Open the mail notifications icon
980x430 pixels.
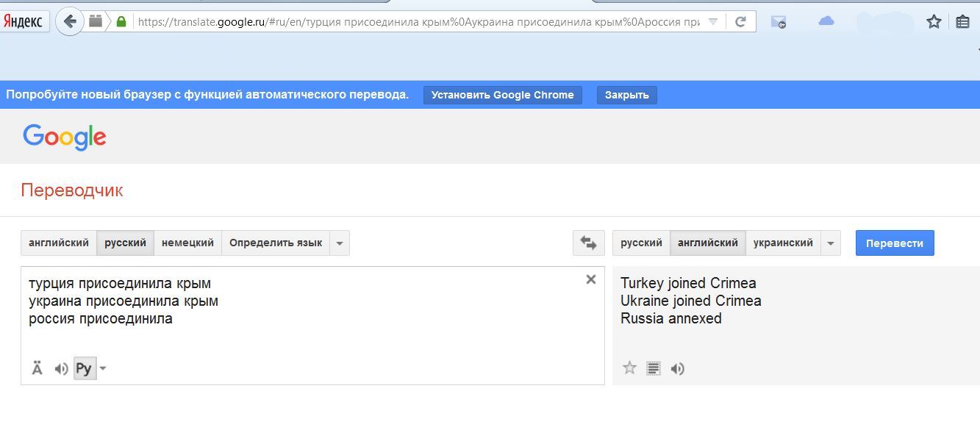(779, 22)
